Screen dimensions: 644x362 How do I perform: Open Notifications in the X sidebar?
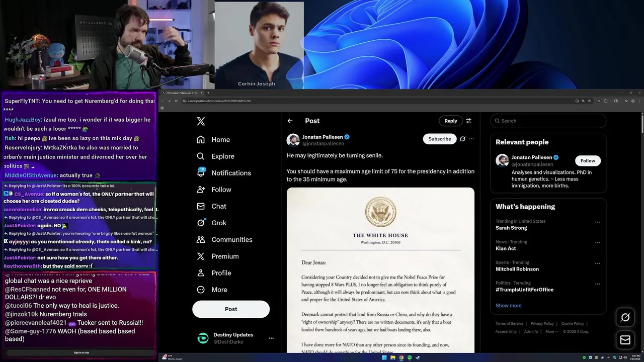pyautogui.click(x=224, y=173)
